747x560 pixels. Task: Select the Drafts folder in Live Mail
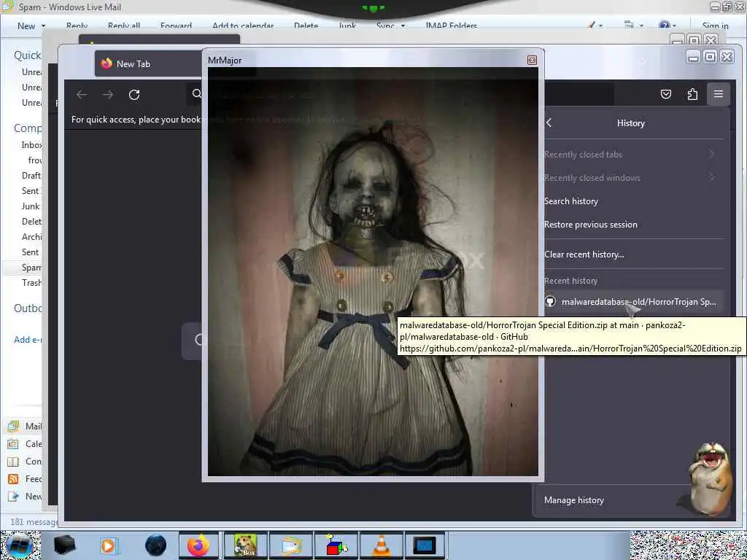click(31, 175)
